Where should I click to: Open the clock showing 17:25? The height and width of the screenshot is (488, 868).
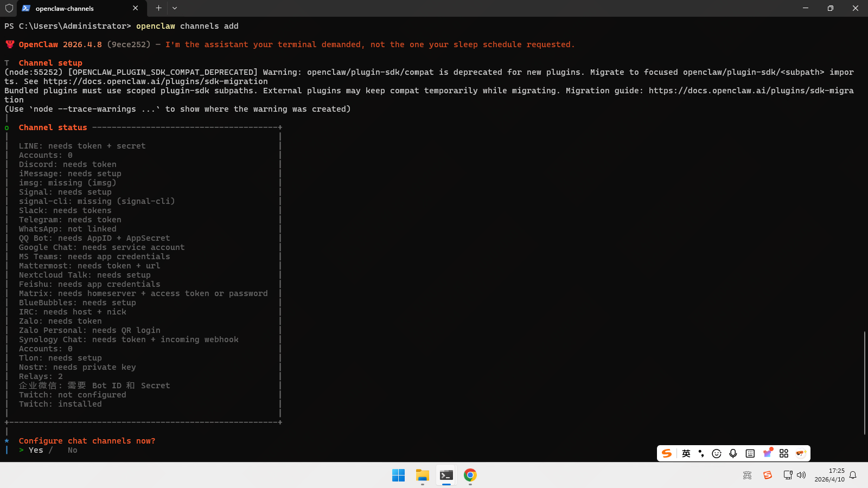pos(829,475)
